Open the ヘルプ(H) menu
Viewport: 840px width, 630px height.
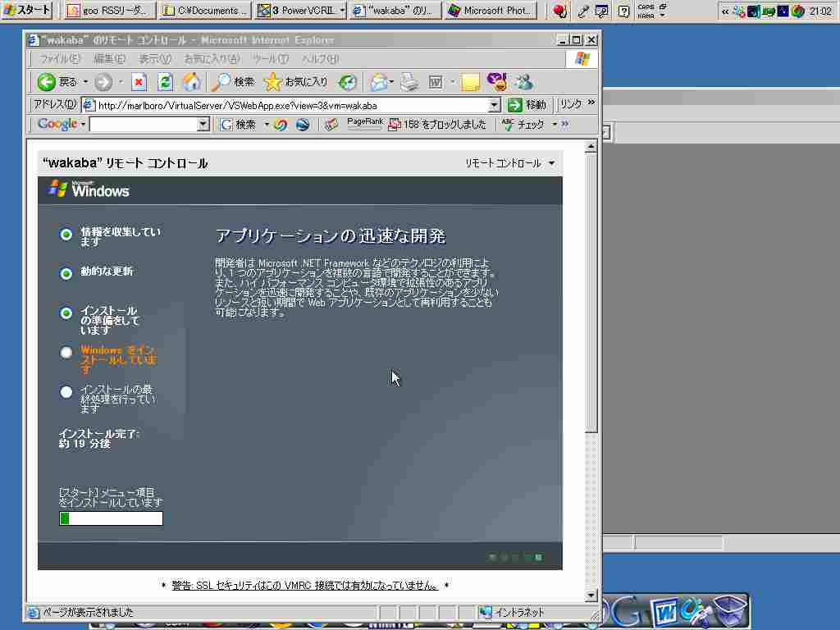tap(320, 59)
